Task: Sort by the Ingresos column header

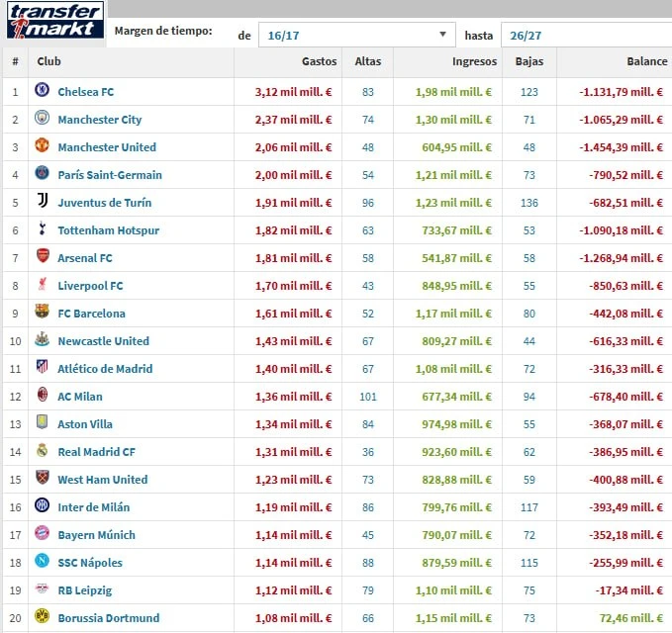Action: (x=474, y=61)
